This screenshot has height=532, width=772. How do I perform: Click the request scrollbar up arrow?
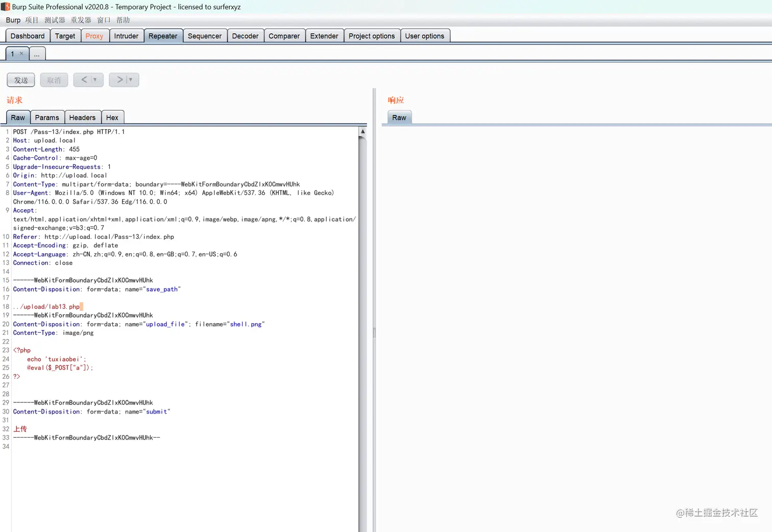pyautogui.click(x=363, y=131)
